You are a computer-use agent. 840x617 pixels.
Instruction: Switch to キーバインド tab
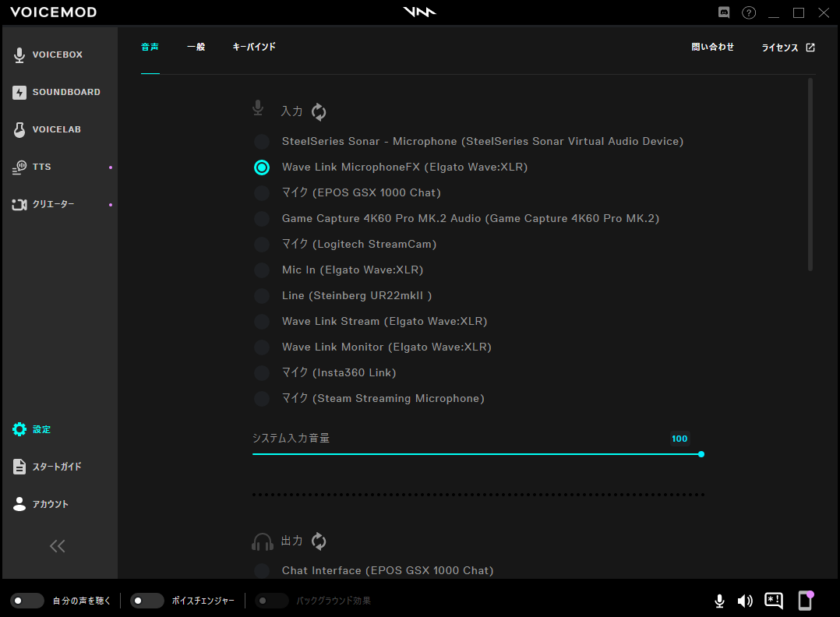click(254, 47)
